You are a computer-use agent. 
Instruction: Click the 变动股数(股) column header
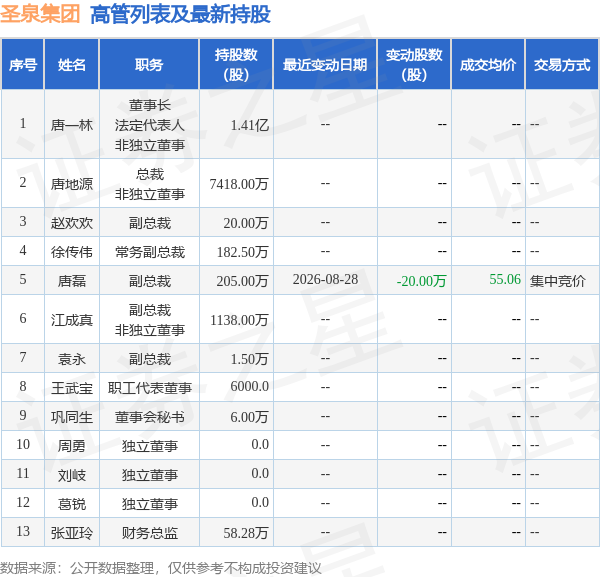414,65
